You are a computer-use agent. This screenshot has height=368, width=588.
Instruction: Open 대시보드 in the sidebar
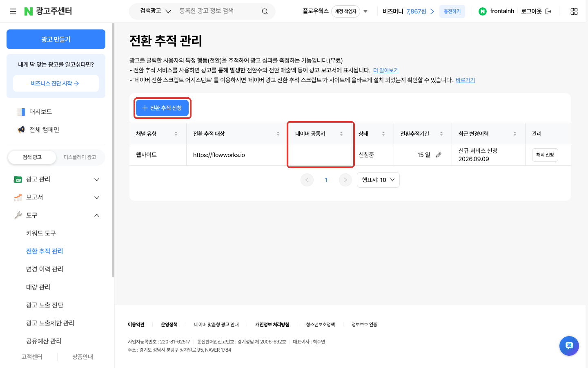40,112
